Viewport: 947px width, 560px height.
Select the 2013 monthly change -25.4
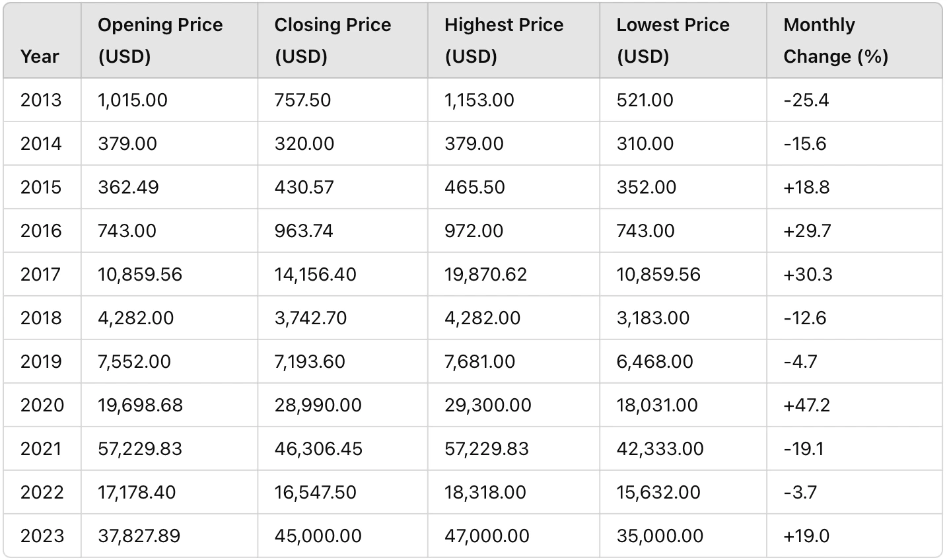click(806, 100)
